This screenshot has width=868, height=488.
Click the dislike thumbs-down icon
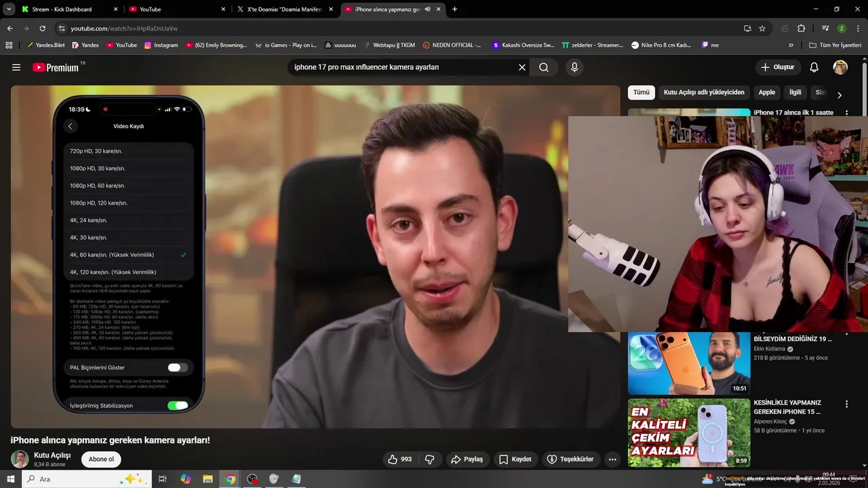click(x=429, y=459)
